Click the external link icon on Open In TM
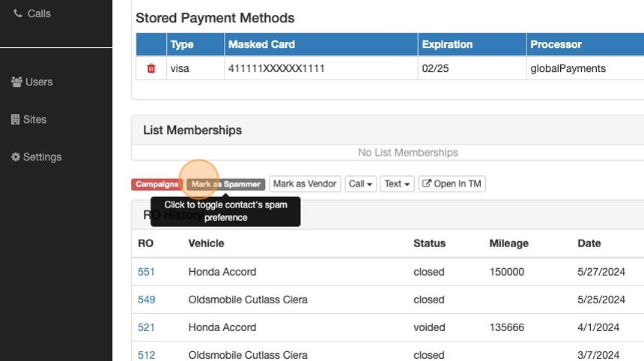This screenshot has width=644, height=361. pyautogui.click(x=426, y=183)
